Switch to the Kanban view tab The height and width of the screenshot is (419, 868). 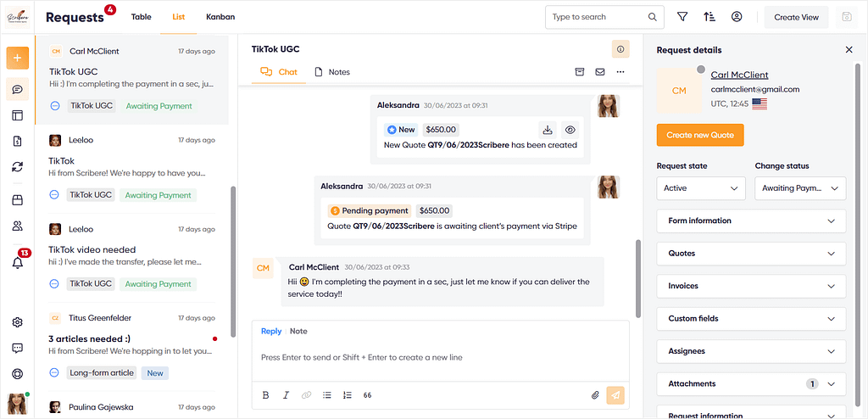pos(220,17)
